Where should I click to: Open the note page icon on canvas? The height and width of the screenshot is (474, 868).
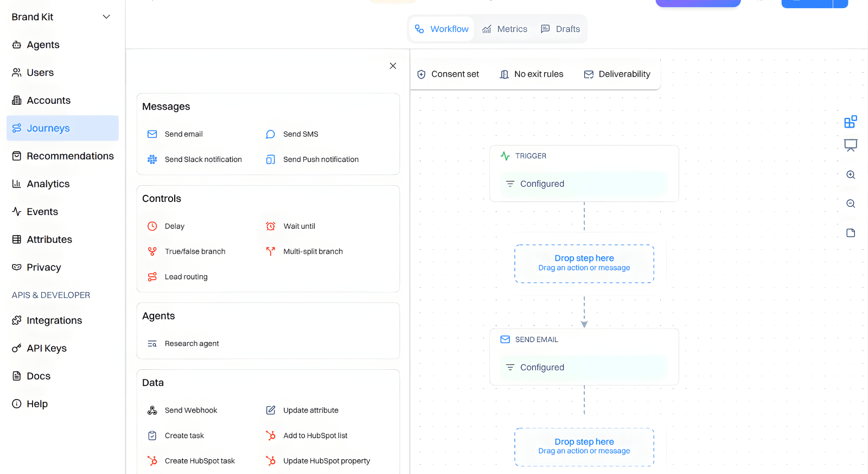tap(850, 233)
